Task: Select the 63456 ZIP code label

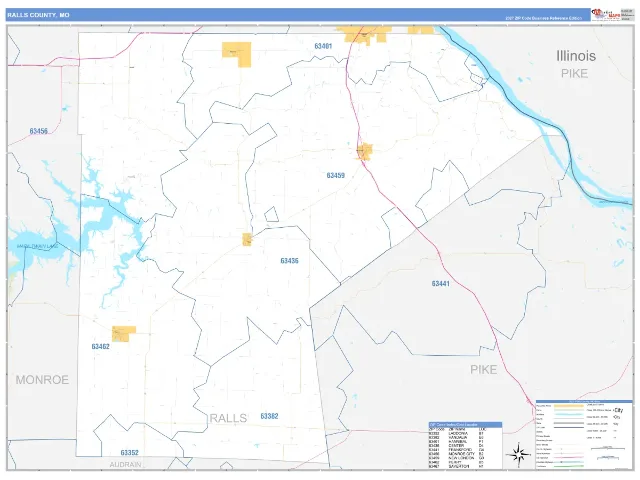Action: (38, 131)
